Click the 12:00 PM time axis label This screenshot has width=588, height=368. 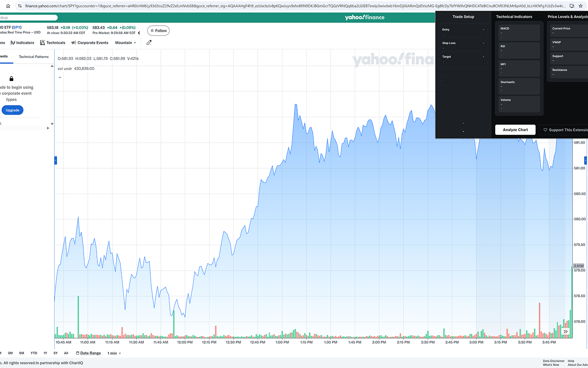coord(185,342)
